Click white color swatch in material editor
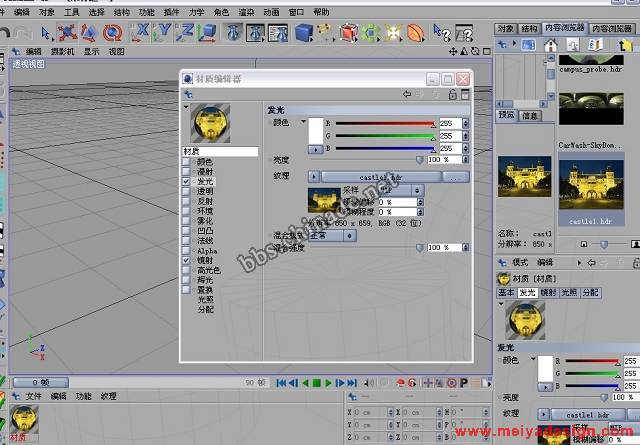640x445 pixels. [x=316, y=131]
